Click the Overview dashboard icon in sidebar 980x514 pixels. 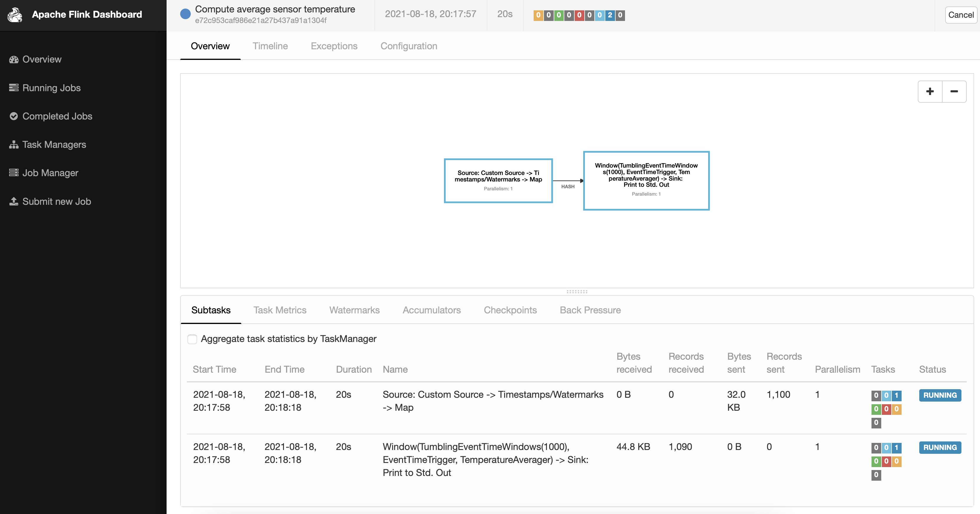tap(14, 59)
